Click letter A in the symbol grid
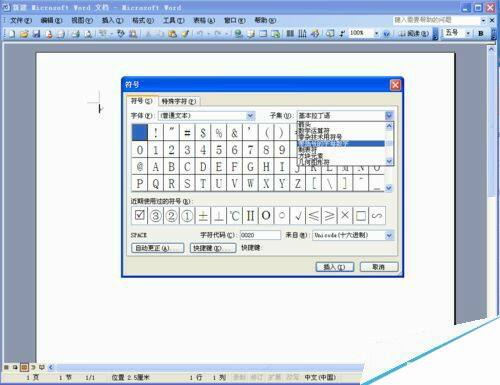Screen dimensions: 500x385 [155, 167]
